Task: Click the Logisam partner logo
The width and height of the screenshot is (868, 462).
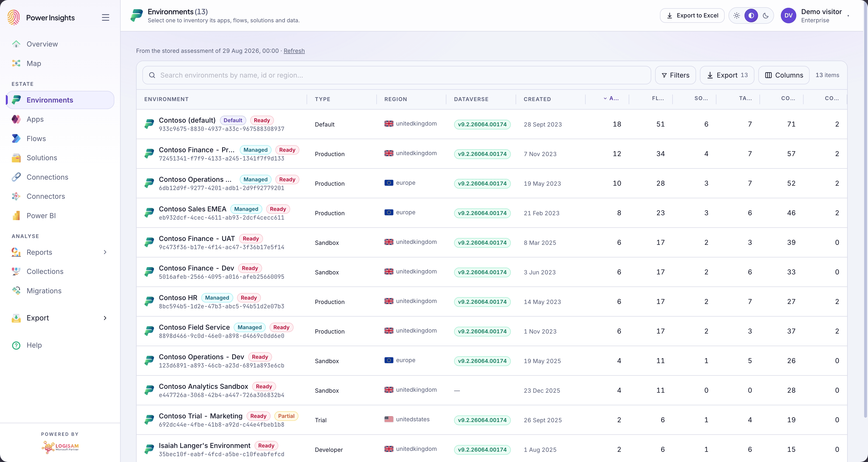Action: [x=60, y=447]
